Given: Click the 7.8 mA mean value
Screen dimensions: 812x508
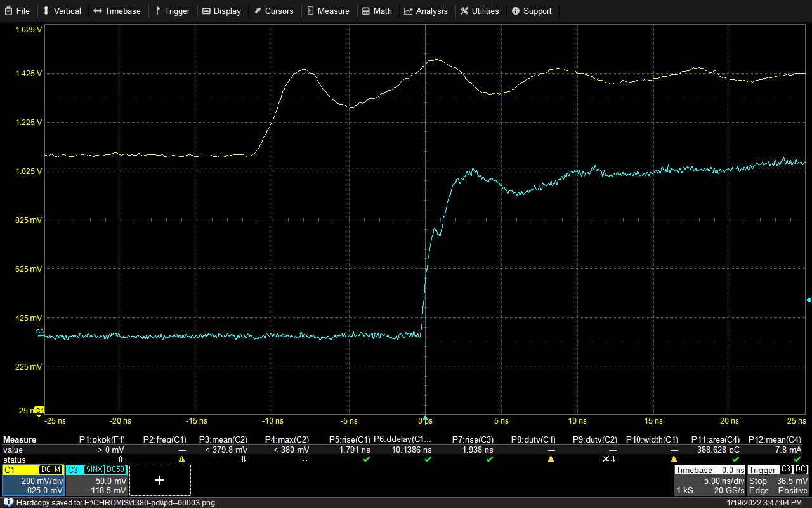Looking at the screenshot, I should pos(788,450).
